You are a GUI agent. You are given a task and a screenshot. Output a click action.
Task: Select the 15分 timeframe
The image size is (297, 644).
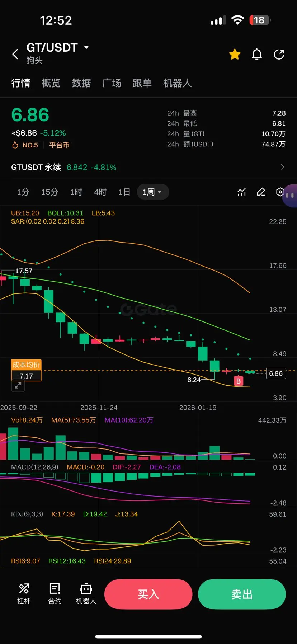coord(49,192)
